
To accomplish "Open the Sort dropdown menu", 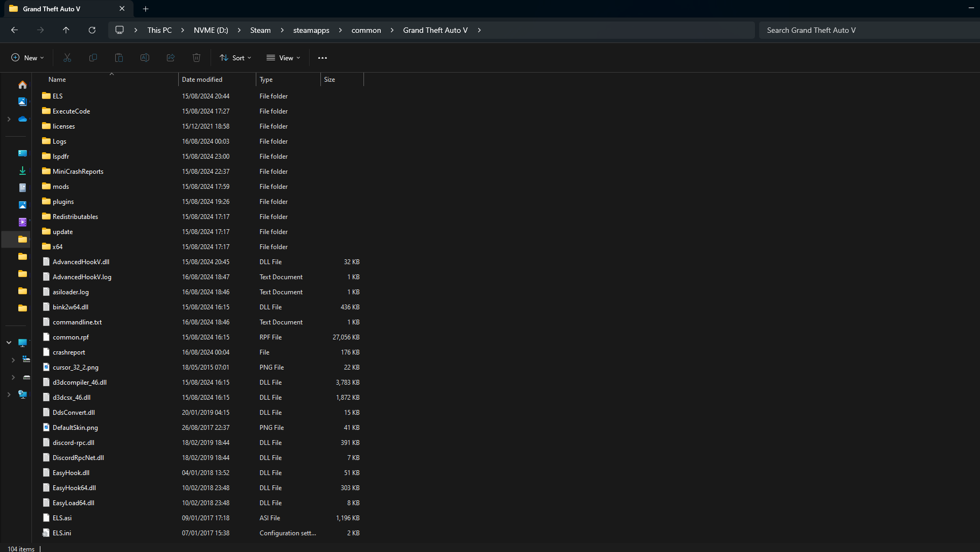I will point(235,58).
